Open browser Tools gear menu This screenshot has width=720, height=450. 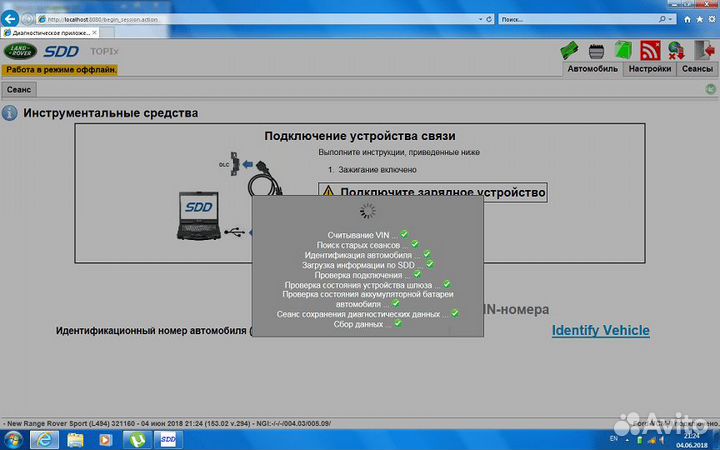pyautogui.click(x=712, y=19)
